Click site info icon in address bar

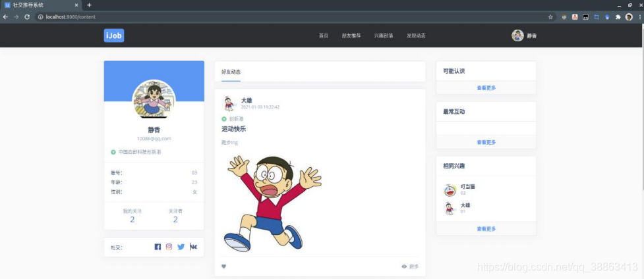coord(40,17)
